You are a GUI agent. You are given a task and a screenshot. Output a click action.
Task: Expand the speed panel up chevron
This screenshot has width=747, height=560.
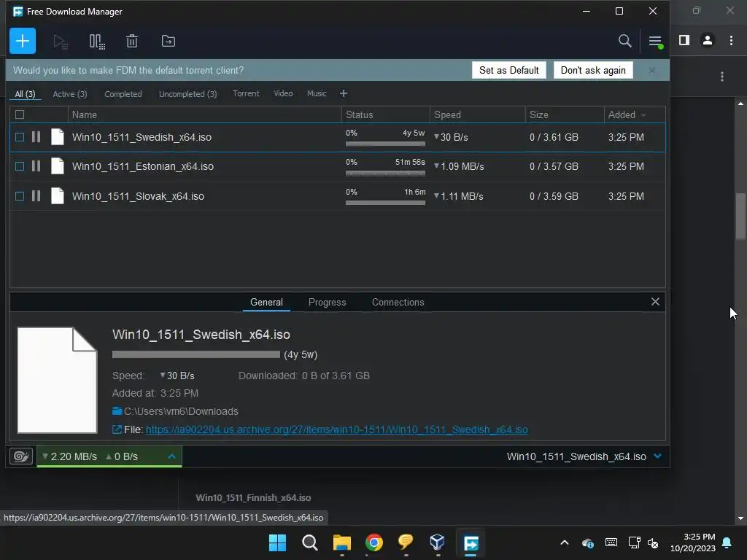tap(172, 456)
